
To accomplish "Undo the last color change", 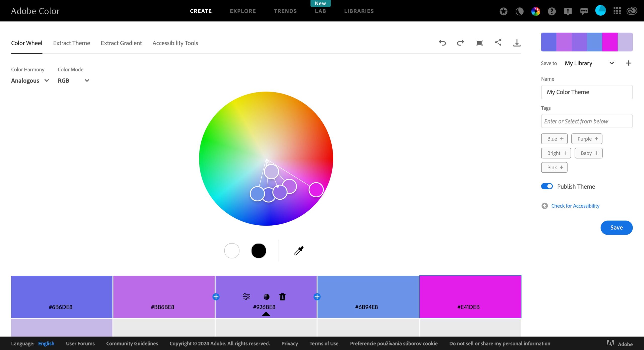I will (442, 43).
